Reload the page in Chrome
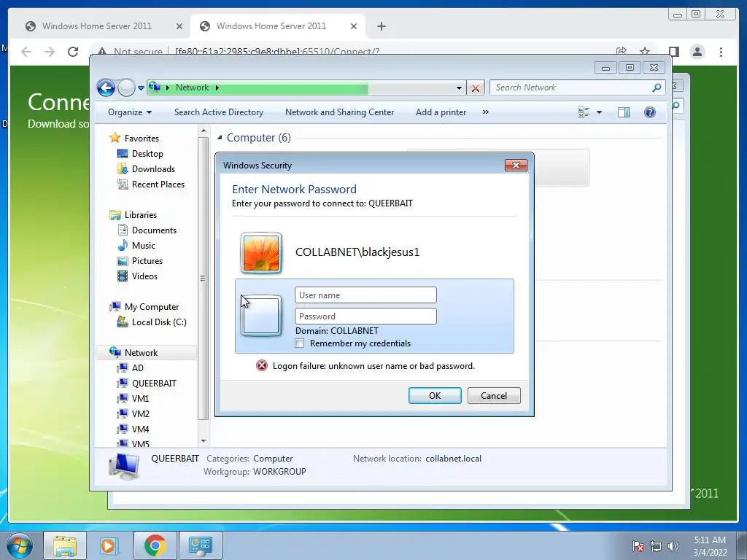The height and width of the screenshot is (560, 747). (x=73, y=52)
